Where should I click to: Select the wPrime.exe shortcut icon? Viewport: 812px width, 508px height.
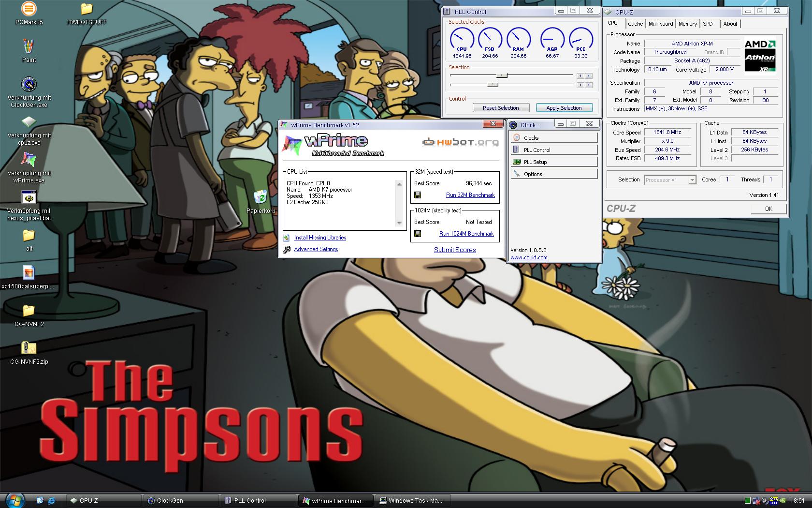[29, 160]
